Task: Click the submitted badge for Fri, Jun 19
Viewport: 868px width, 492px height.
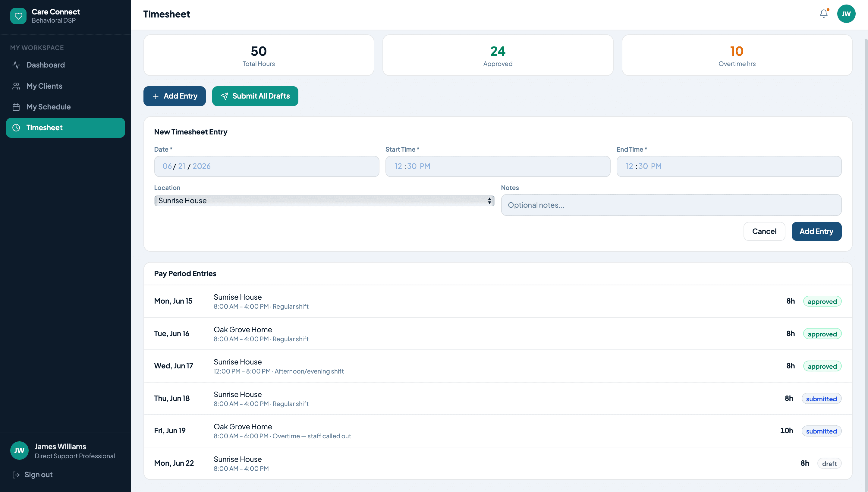Action: pos(821,431)
